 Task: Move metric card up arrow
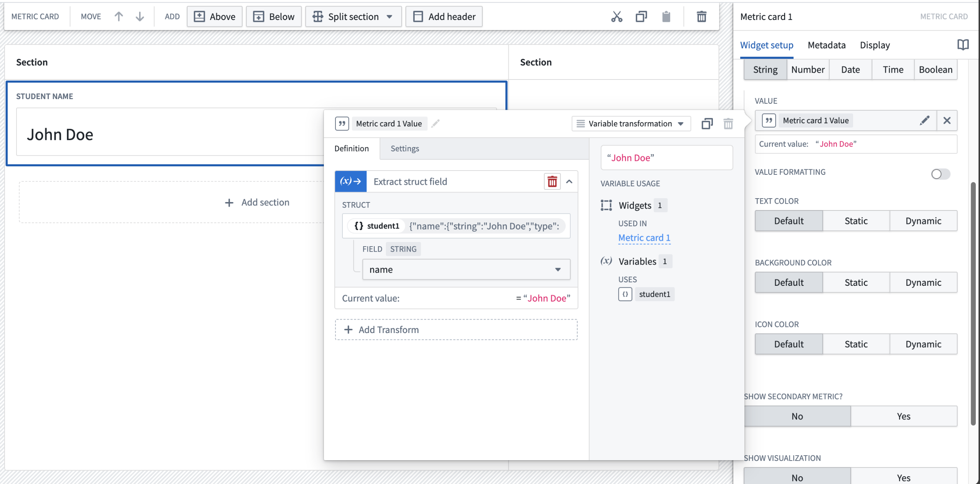coord(119,17)
